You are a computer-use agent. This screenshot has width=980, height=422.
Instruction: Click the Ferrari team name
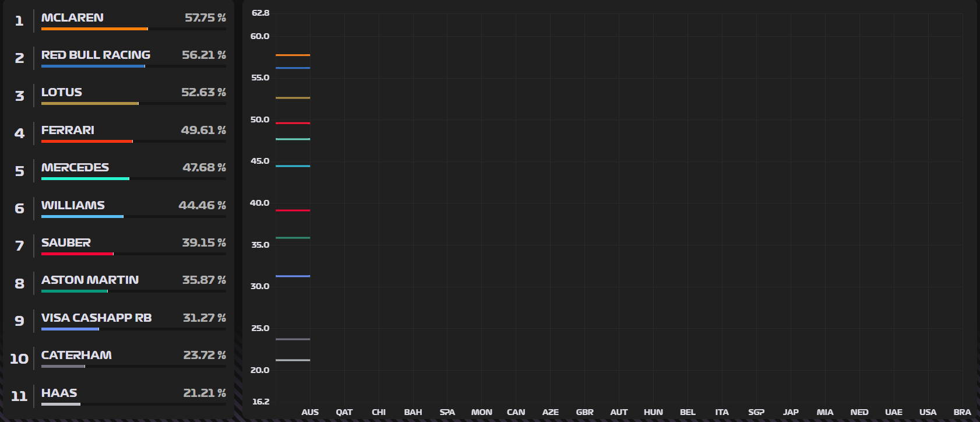pyautogui.click(x=68, y=130)
